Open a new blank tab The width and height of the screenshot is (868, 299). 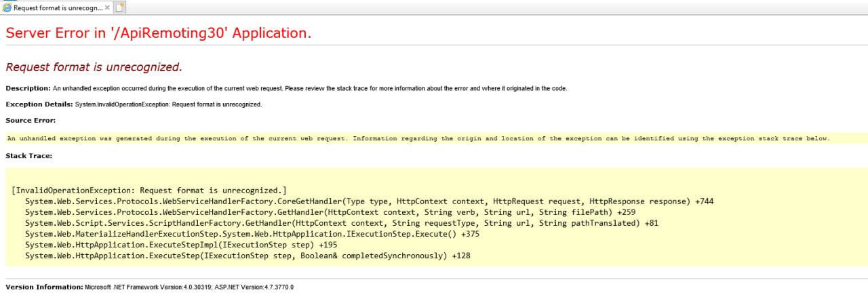120,7
